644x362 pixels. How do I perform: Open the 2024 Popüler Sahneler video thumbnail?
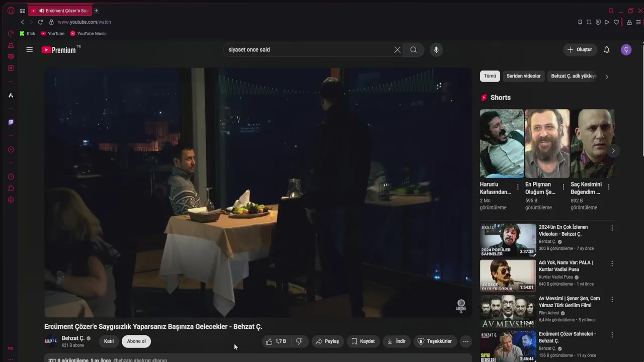(x=508, y=240)
